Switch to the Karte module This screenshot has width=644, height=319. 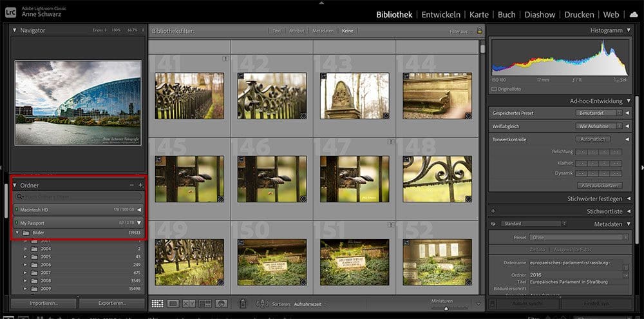(x=479, y=15)
